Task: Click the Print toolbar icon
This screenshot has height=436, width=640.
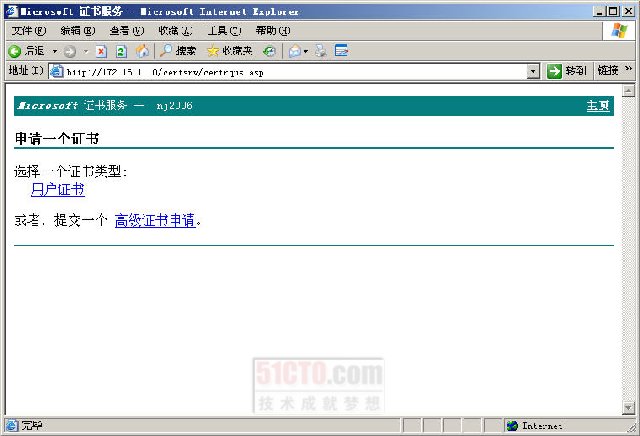Action: [320, 51]
